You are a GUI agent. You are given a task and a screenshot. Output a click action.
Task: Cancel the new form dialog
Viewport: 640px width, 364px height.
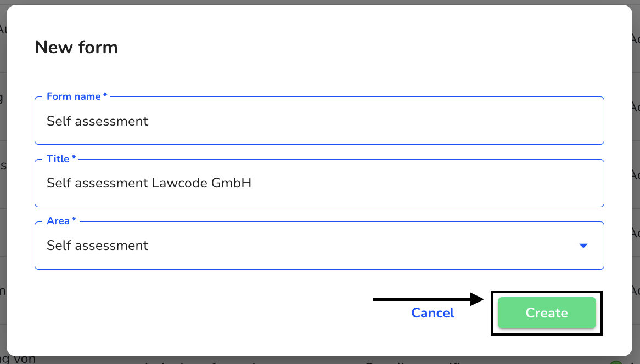(x=433, y=312)
